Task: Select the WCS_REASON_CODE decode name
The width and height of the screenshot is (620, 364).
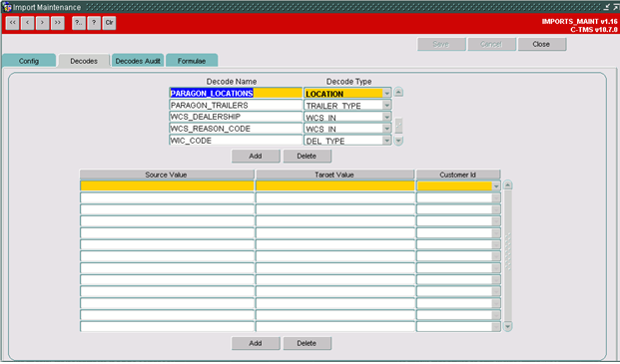Action: 236,129
